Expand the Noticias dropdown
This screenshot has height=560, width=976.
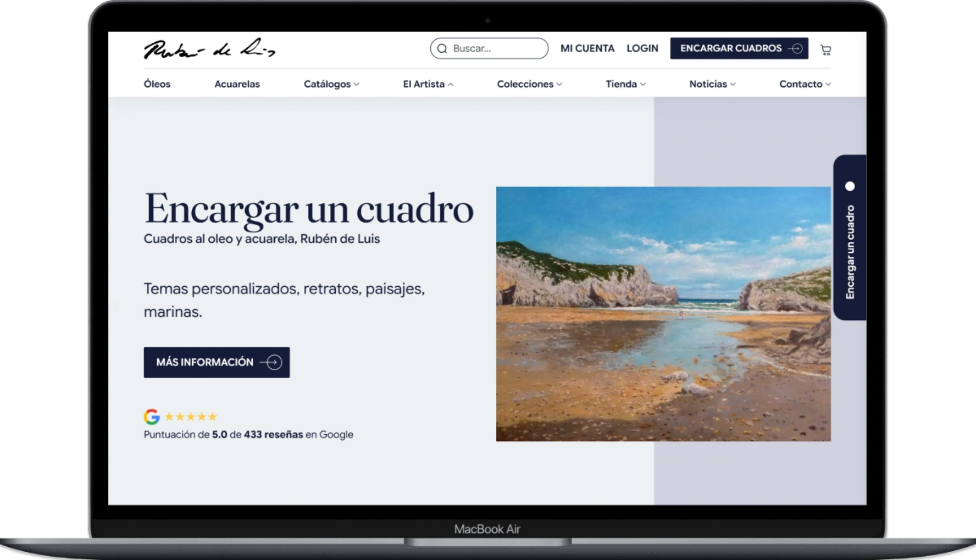tap(712, 84)
